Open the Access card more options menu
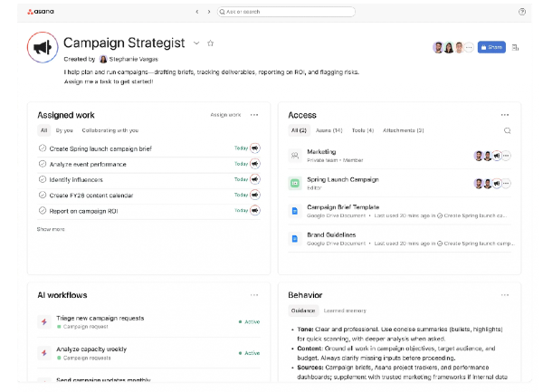This screenshot has width=543, height=392. click(505, 115)
